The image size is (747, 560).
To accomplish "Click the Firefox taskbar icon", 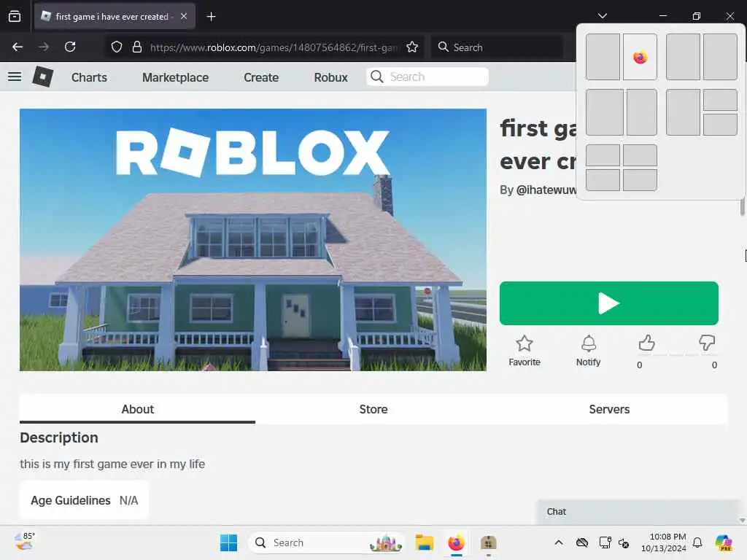I will 457,542.
